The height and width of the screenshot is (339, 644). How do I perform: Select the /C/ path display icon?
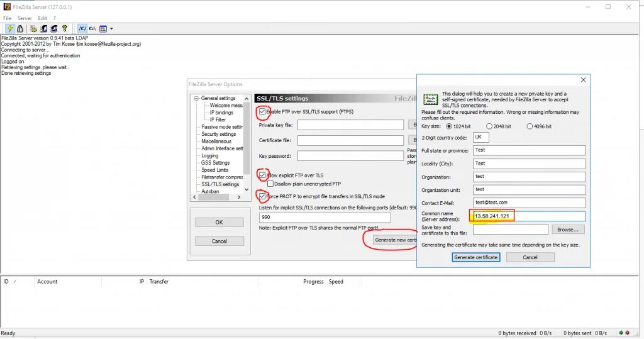(x=82, y=28)
